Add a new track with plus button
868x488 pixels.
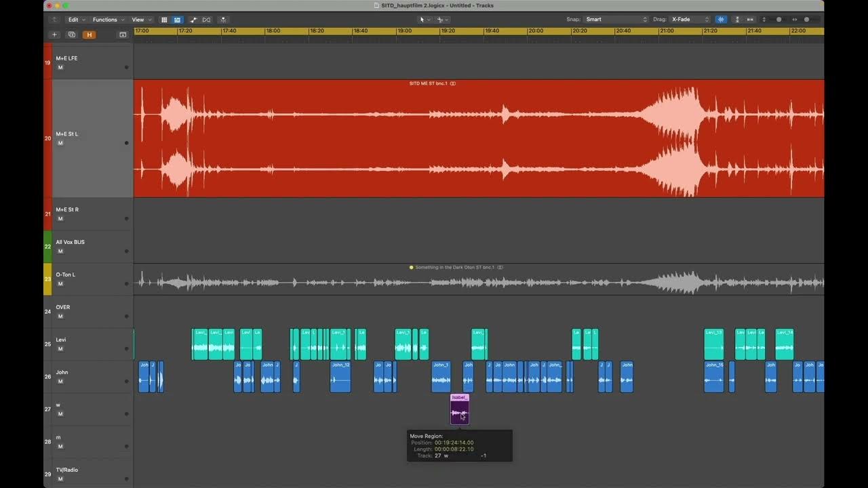click(x=55, y=35)
